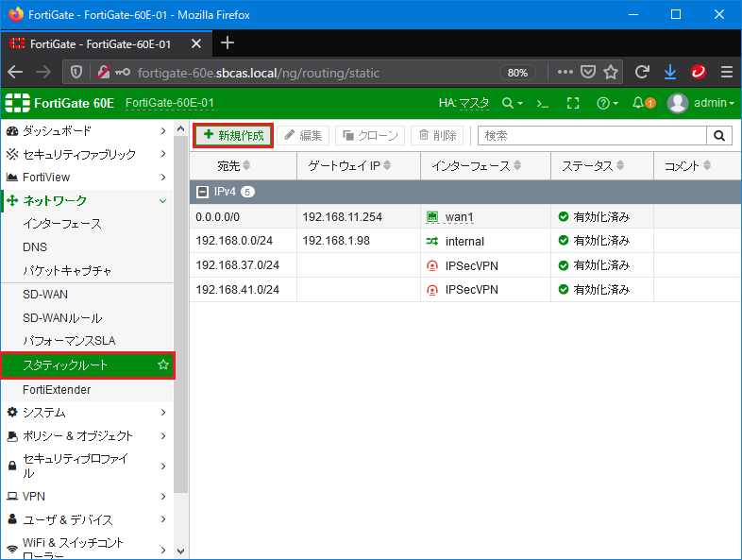Viewport: 742px width, 560px height.
Task: Click the クローン button
Action: [x=369, y=136]
